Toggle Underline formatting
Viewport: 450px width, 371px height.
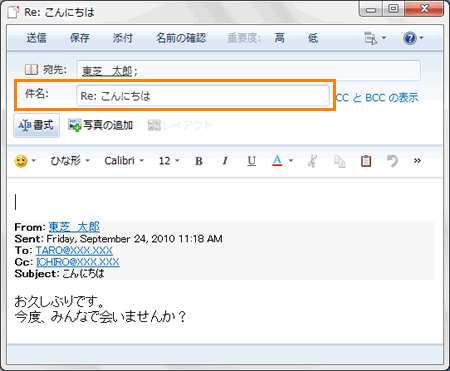pos(252,161)
